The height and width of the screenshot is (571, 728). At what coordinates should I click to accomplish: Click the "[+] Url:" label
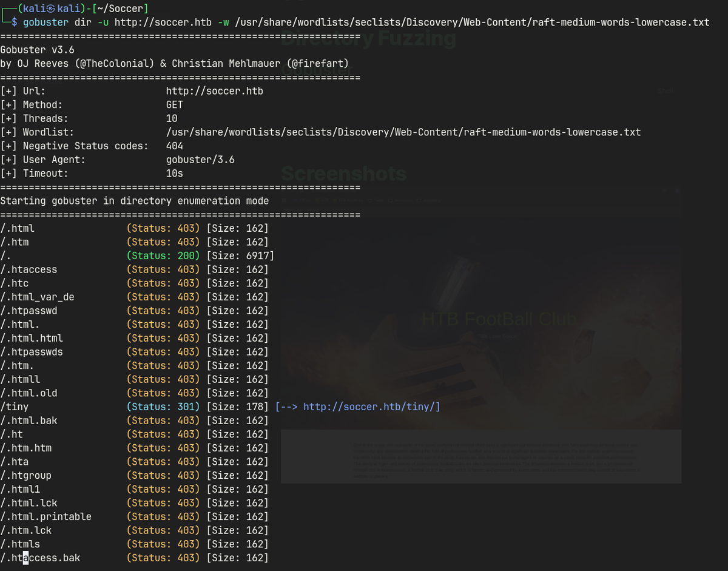point(23,91)
